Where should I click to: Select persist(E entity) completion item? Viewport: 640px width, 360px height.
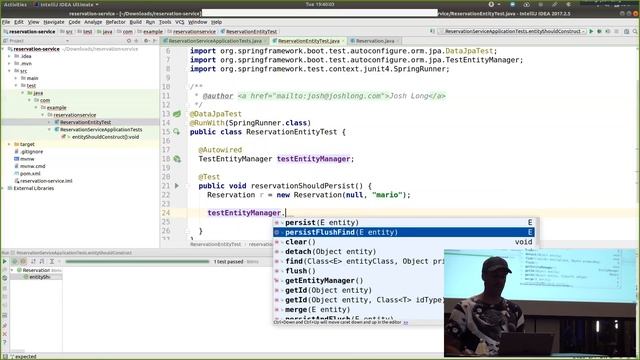click(404, 222)
